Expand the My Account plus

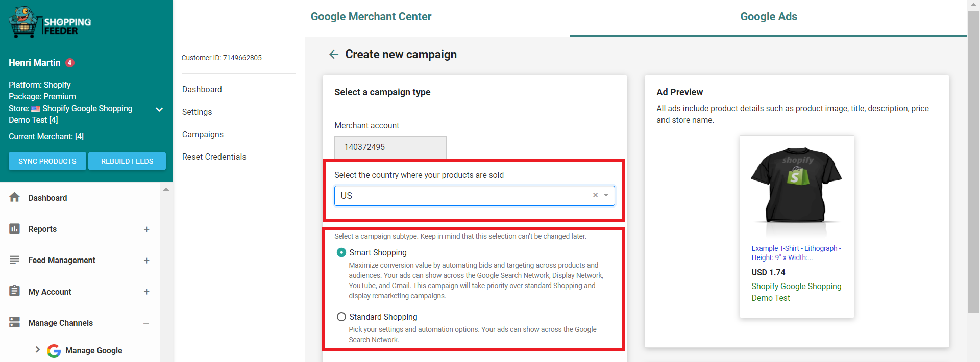(x=146, y=292)
